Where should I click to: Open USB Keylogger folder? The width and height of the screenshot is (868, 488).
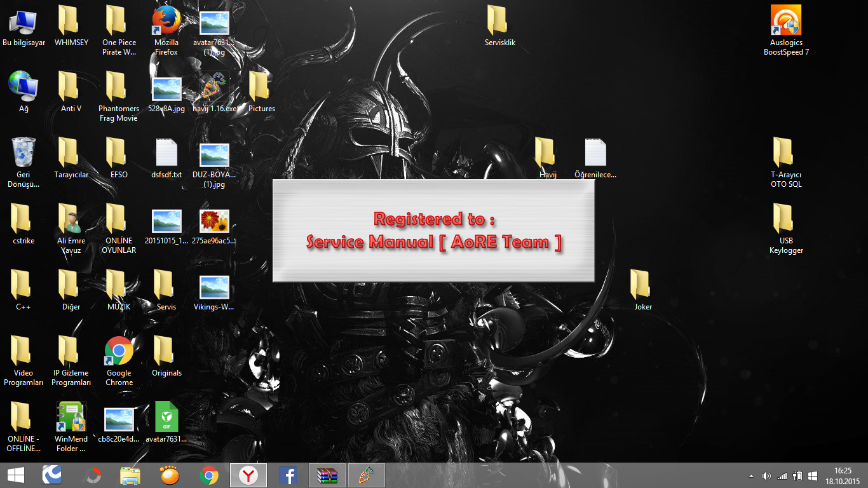(x=786, y=229)
